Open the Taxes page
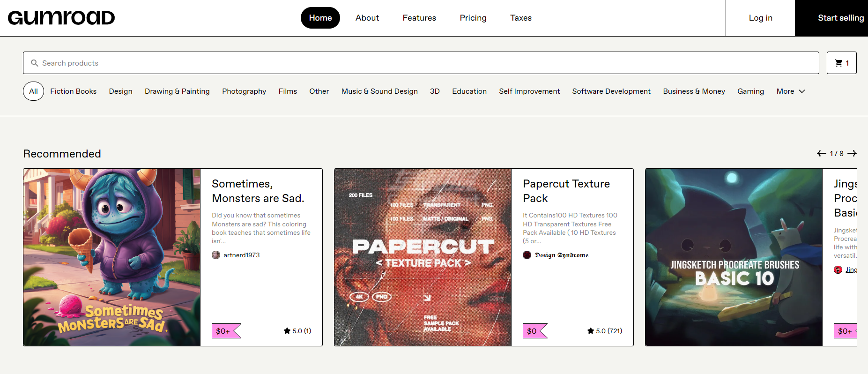The width and height of the screenshot is (868, 374). [x=521, y=18]
